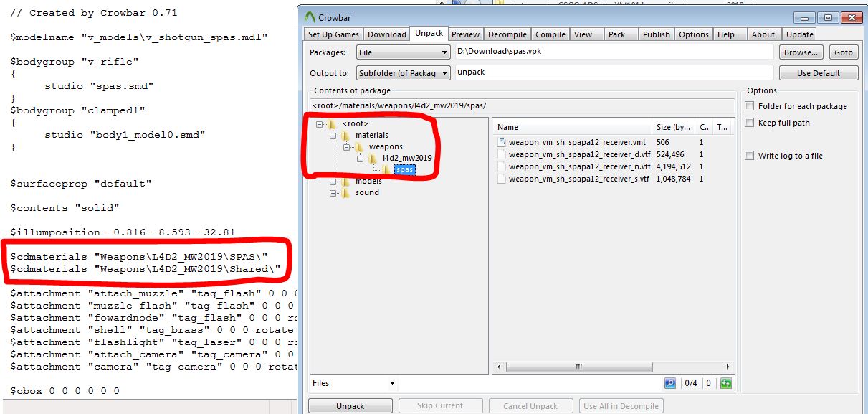This screenshot has width=868, height=414.
Task: Click the $surfaceprop "default" line
Action: pyautogui.click(x=80, y=184)
